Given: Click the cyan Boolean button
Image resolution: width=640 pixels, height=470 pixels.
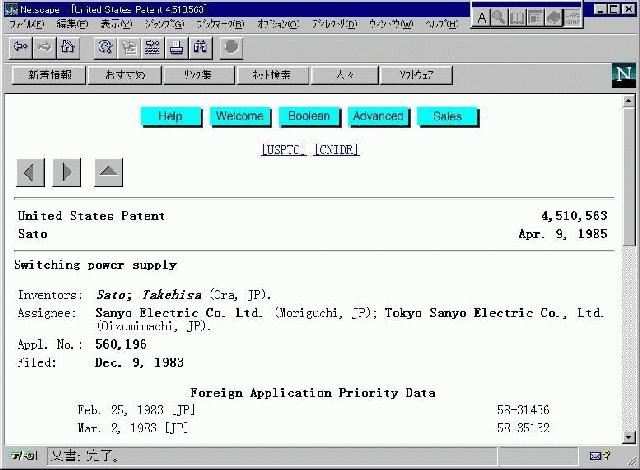Looking at the screenshot, I should (308, 116).
